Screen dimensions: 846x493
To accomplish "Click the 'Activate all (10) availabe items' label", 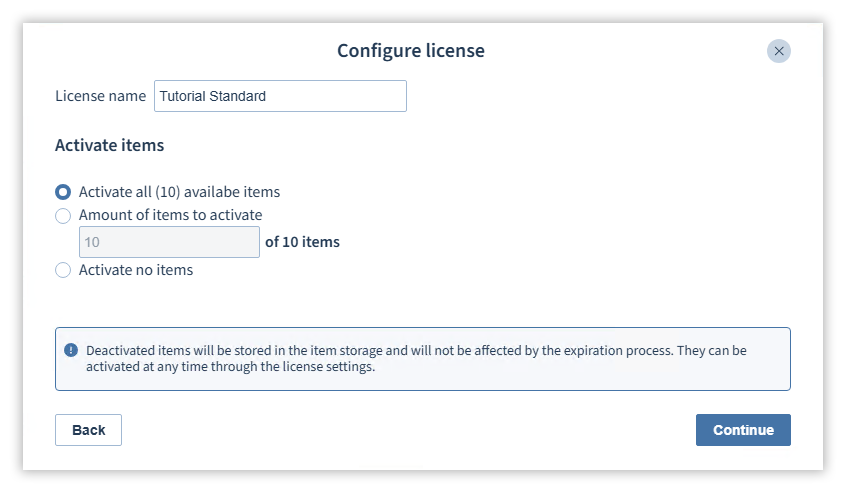I will coord(179,192).
